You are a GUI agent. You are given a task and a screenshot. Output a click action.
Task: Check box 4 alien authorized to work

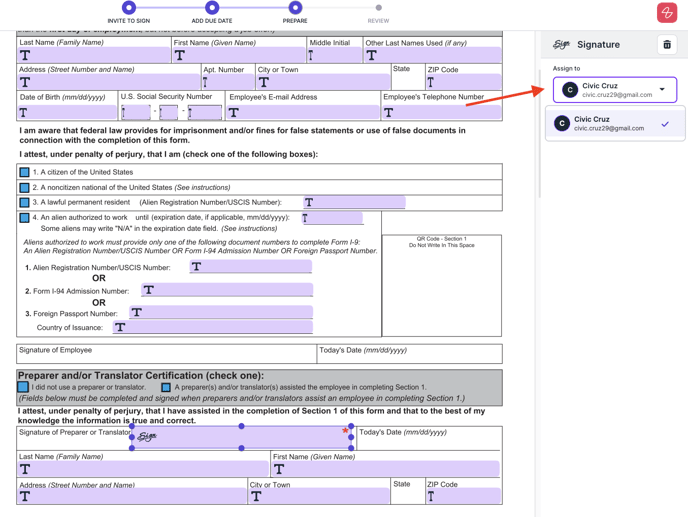pyautogui.click(x=25, y=218)
